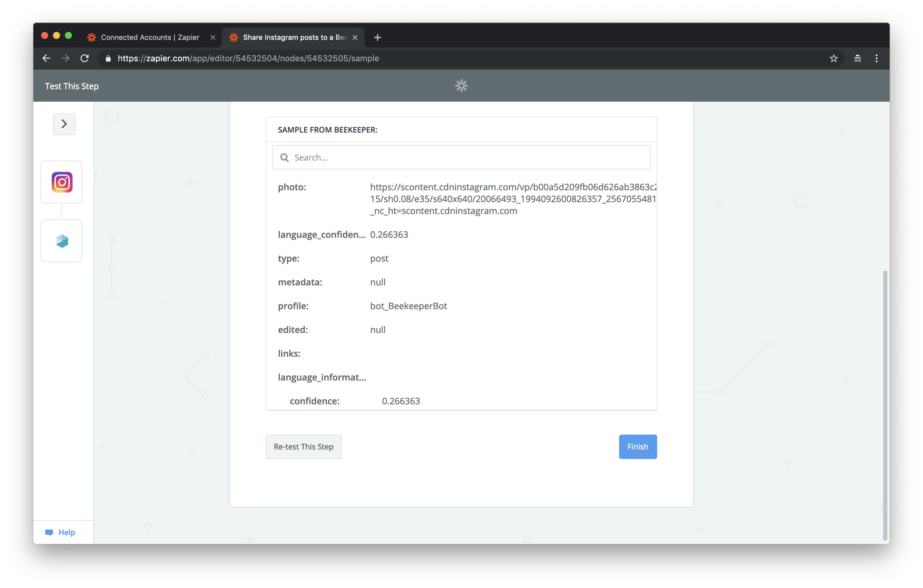Expand the sidebar with chevron button
Image resolution: width=923 pixels, height=588 pixels.
tap(64, 124)
